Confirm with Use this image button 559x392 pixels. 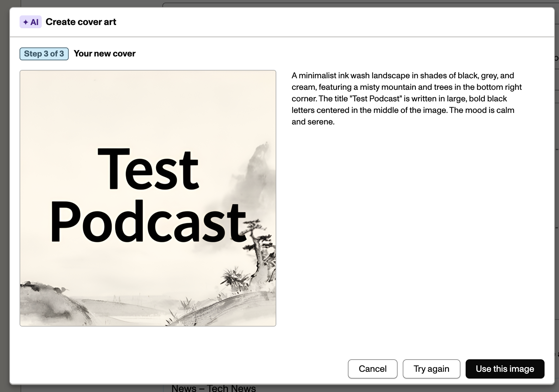(x=505, y=369)
